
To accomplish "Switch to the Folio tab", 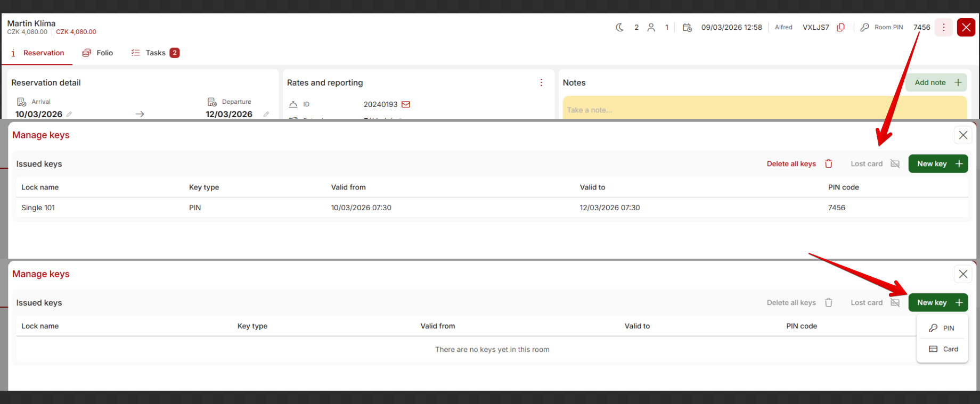I will [x=97, y=53].
